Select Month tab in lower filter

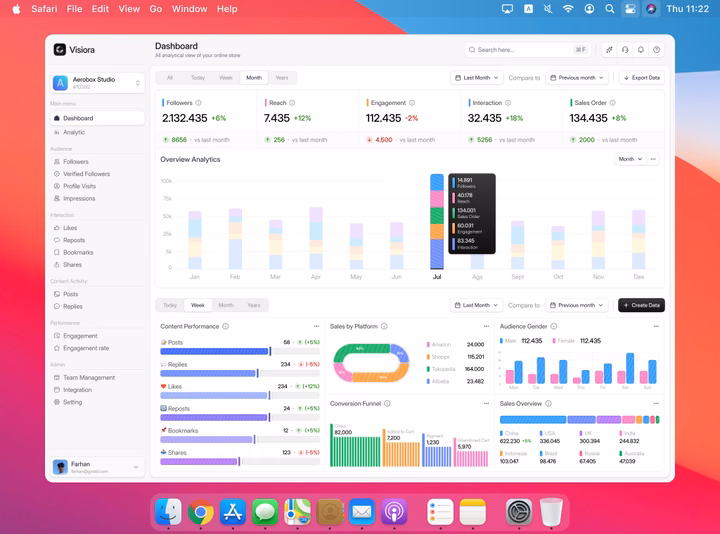point(226,305)
